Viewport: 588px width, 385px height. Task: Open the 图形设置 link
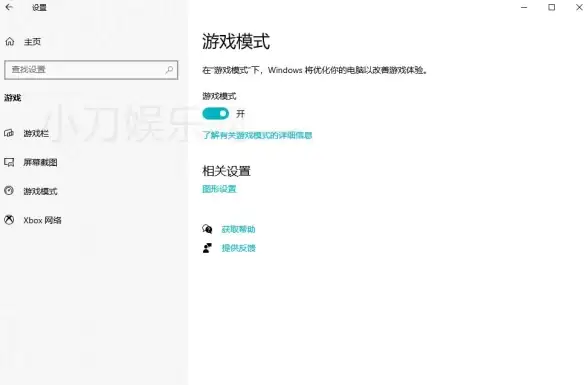coord(219,189)
